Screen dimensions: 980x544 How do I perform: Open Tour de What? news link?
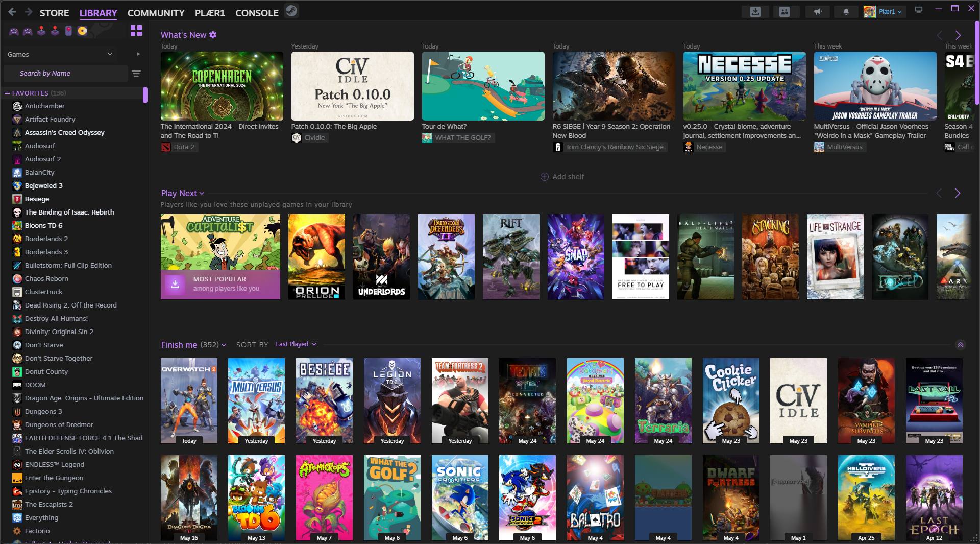(x=444, y=126)
